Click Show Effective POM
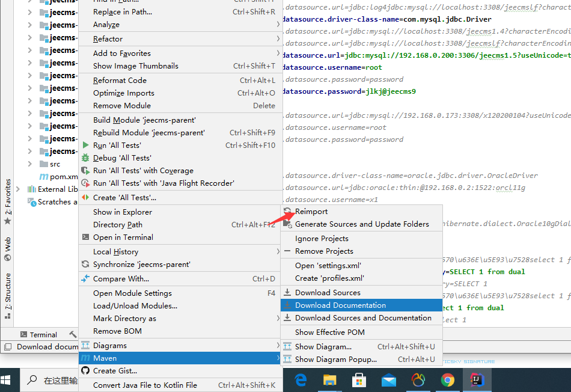 [x=329, y=332]
